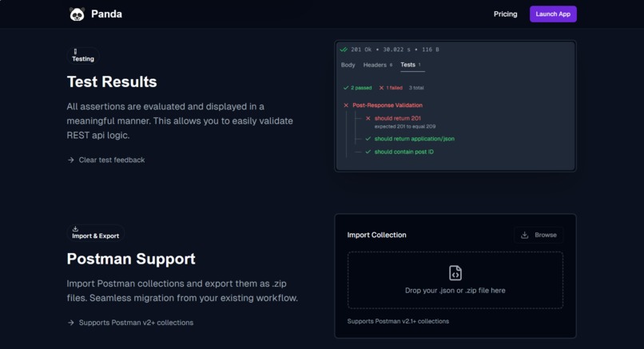Click red X beside Post-Response Validation

[346, 105]
